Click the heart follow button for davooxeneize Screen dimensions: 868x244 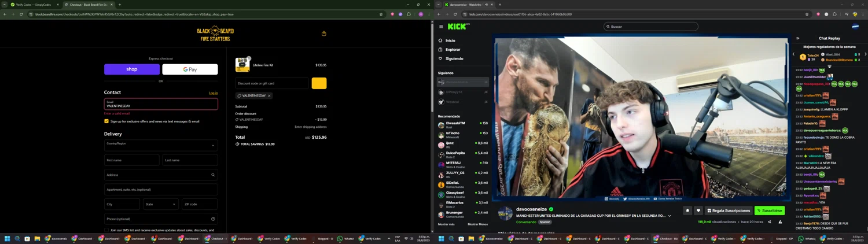(x=698, y=210)
